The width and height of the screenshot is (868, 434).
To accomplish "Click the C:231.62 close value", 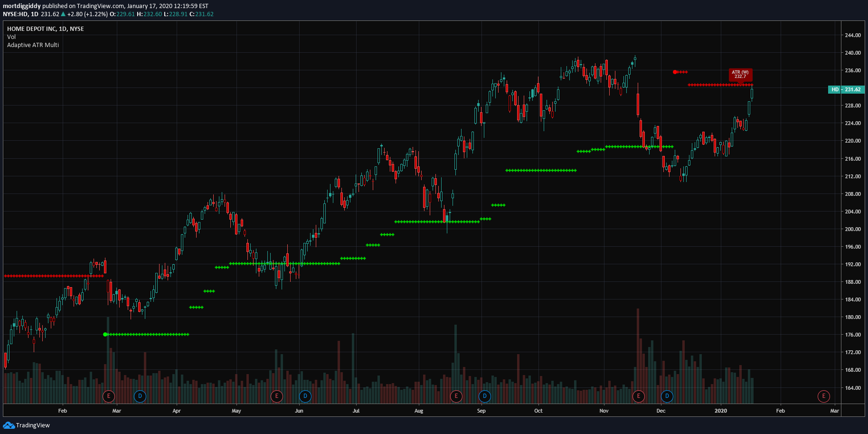I will [x=202, y=14].
